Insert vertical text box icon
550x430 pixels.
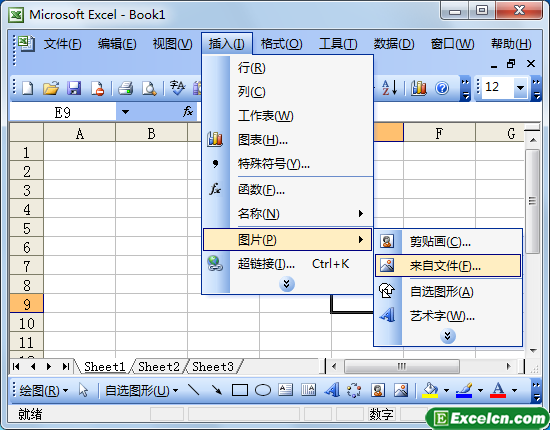(308, 390)
